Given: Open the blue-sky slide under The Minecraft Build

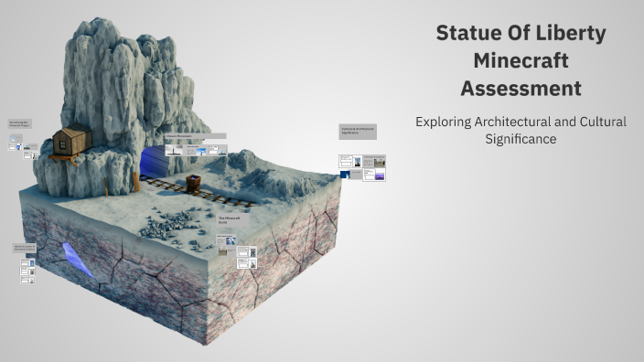Looking at the screenshot, I should (x=226, y=240).
